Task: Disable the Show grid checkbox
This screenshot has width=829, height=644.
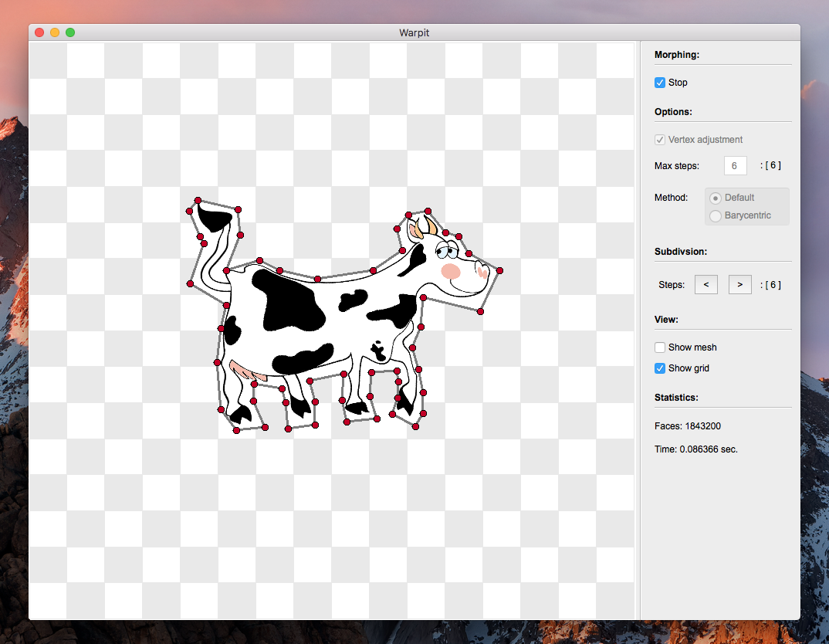Action: [x=660, y=368]
